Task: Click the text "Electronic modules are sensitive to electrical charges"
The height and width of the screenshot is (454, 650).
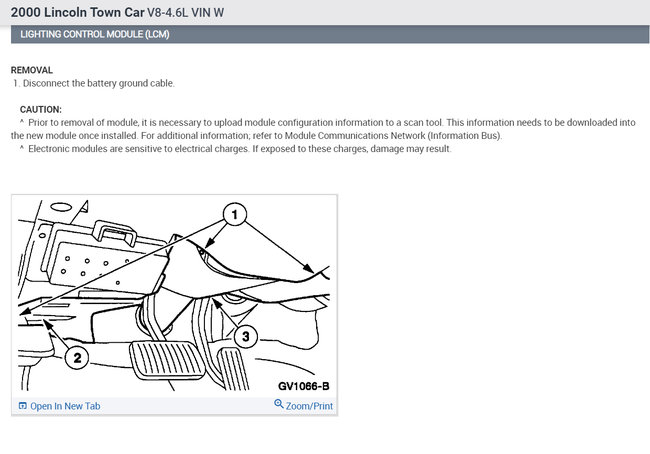Action: click(x=138, y=149)
